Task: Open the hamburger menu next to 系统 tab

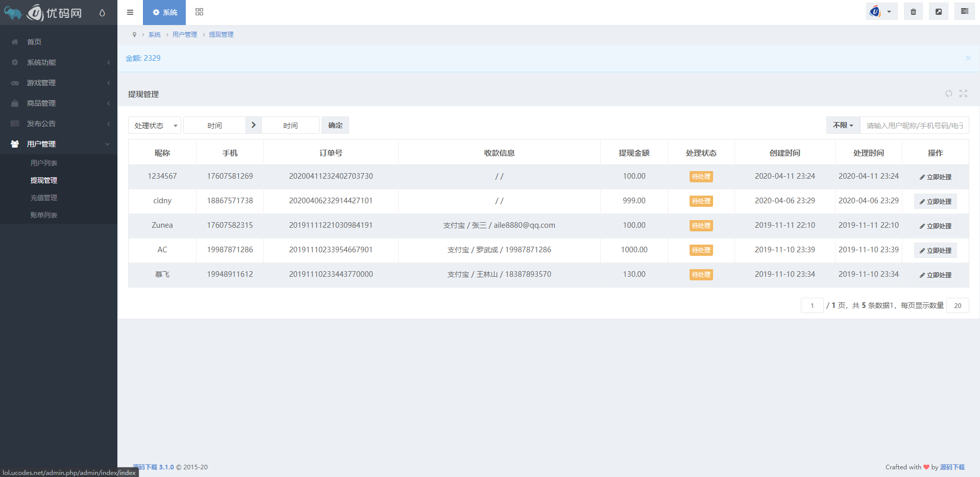Action: click(130, 12)
